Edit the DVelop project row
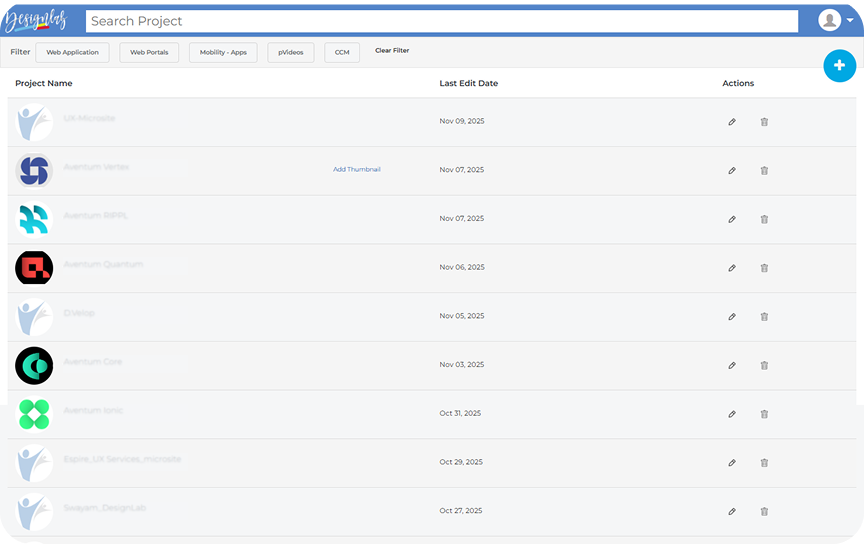Image resolution: width=864 pixels, height=544 pixels. point(732,316)
